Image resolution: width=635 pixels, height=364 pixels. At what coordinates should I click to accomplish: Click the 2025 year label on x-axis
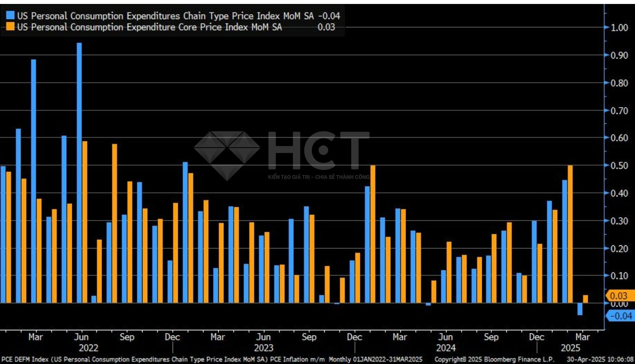click(x=570, y=348)
